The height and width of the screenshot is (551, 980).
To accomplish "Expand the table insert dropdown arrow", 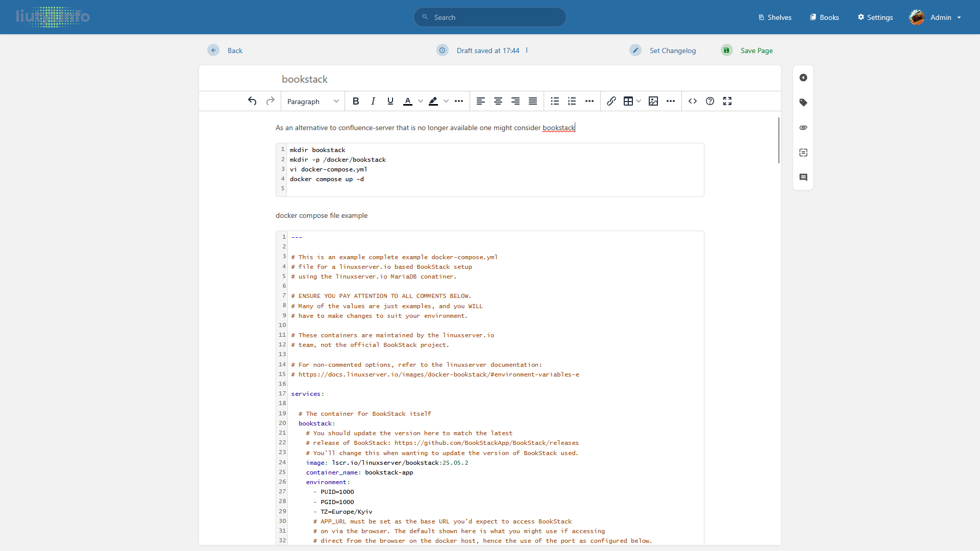I will click(639, 101).
